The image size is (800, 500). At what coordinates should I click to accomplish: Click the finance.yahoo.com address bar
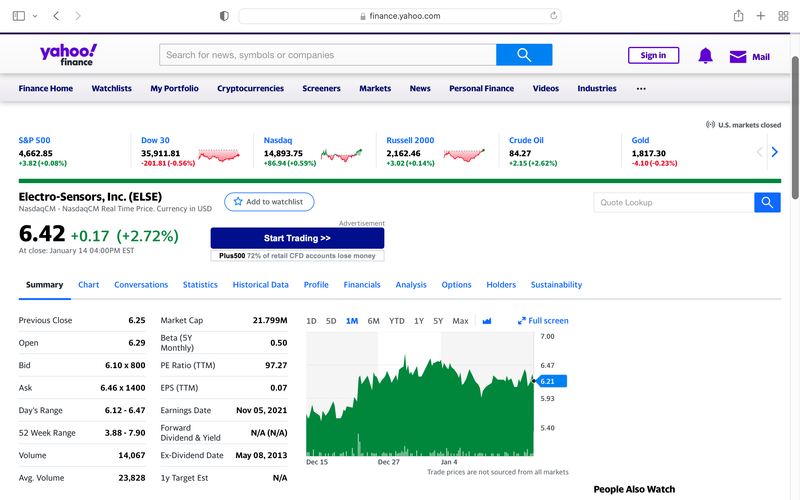[400, 16]
